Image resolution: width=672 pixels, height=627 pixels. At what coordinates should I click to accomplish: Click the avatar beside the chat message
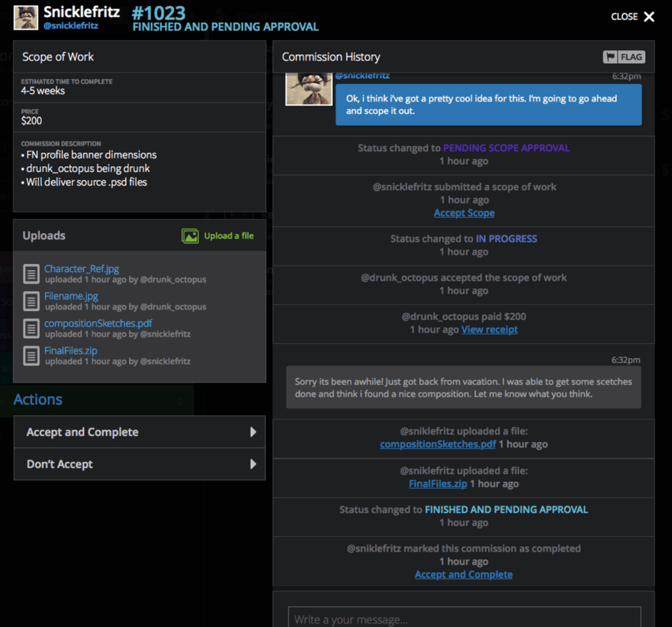(x=308, y=89)
